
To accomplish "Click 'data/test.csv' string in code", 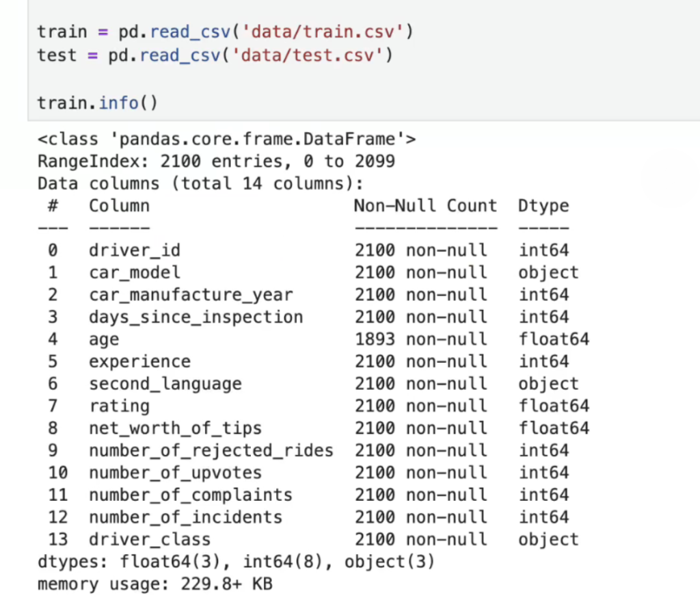I will [307, 55].
